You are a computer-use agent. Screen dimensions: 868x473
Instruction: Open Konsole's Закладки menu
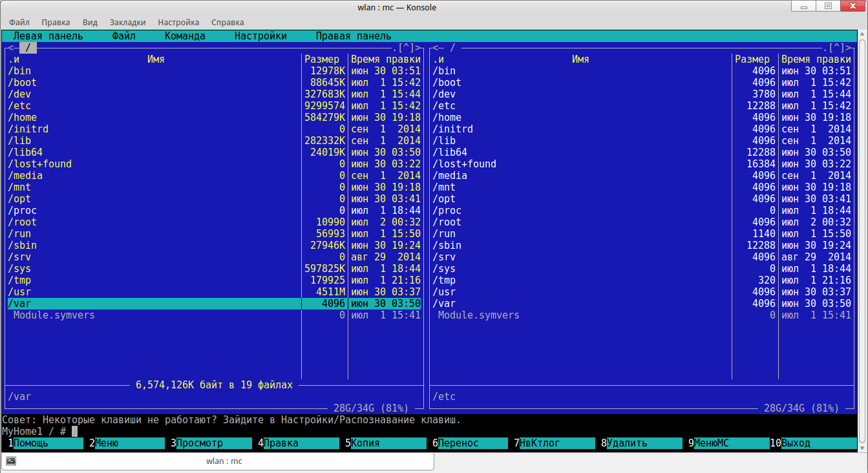click(x=127, y=22)
